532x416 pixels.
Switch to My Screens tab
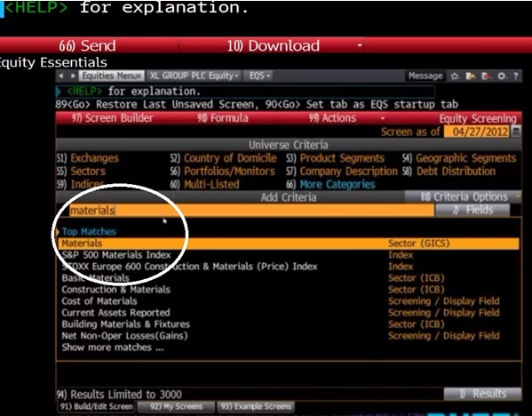(176, 406)
